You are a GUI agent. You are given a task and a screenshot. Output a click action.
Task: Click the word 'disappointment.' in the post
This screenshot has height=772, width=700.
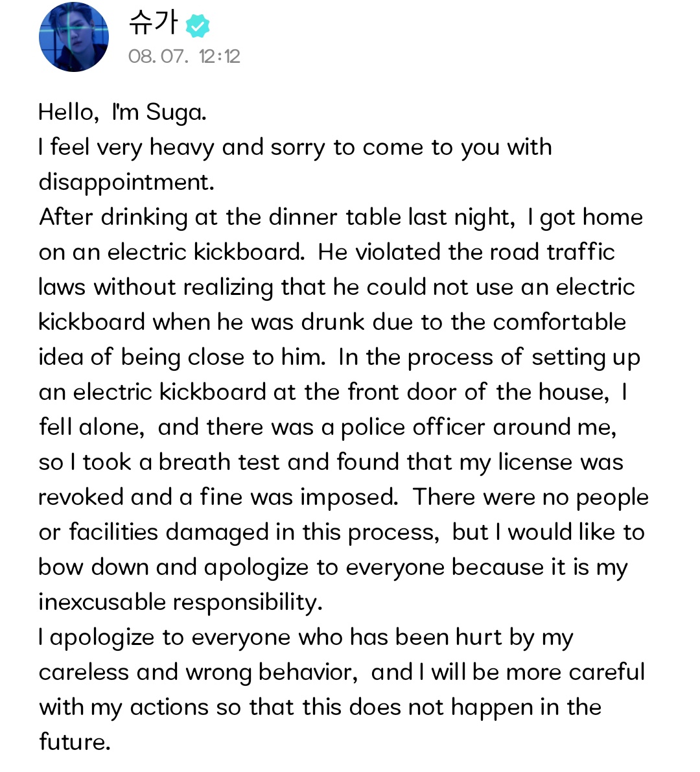tap(126, 183)
